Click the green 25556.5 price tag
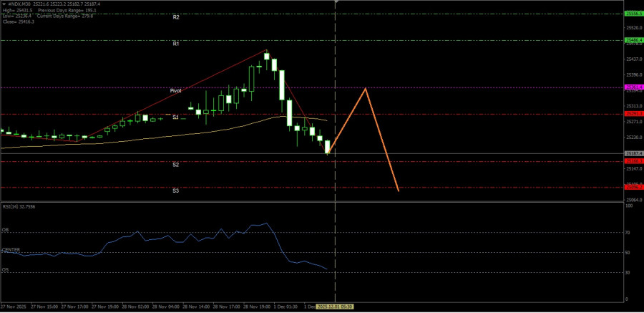Screen dimensions: 644x313 pos(633,14)
